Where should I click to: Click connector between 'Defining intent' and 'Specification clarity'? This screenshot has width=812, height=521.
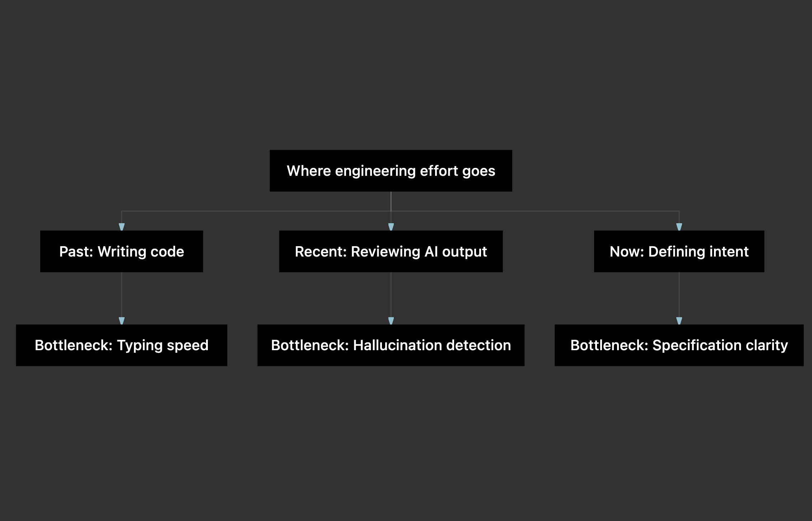[x=679, y=295]
